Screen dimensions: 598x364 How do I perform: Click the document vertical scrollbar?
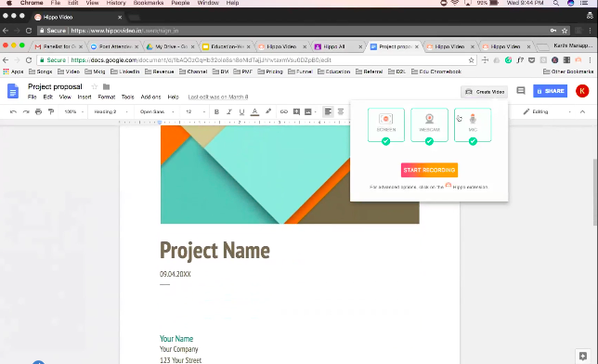595,193
